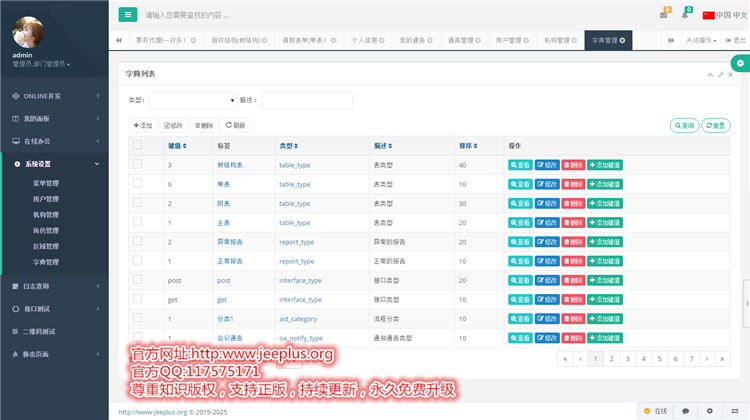Image resolution: width=750 pixels, height=420 pixels.
Task: Click the wrench icon in 字典列表 panel
Action: (721, 75)
